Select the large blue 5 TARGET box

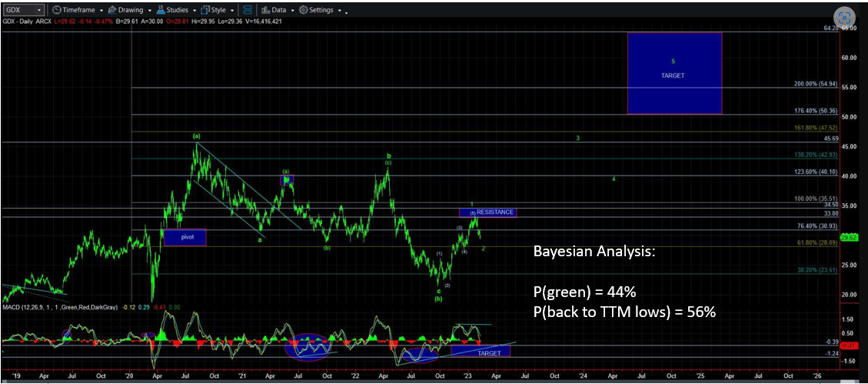point(674,72)
